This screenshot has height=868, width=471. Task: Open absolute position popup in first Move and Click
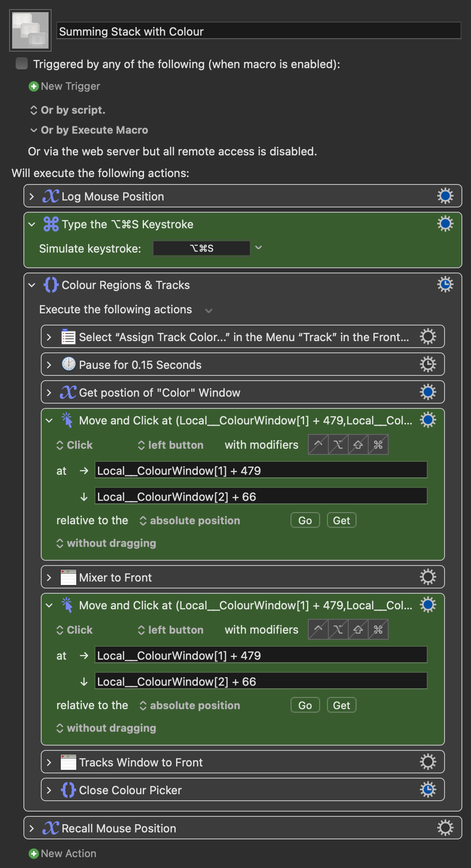(x=190, y=521)
